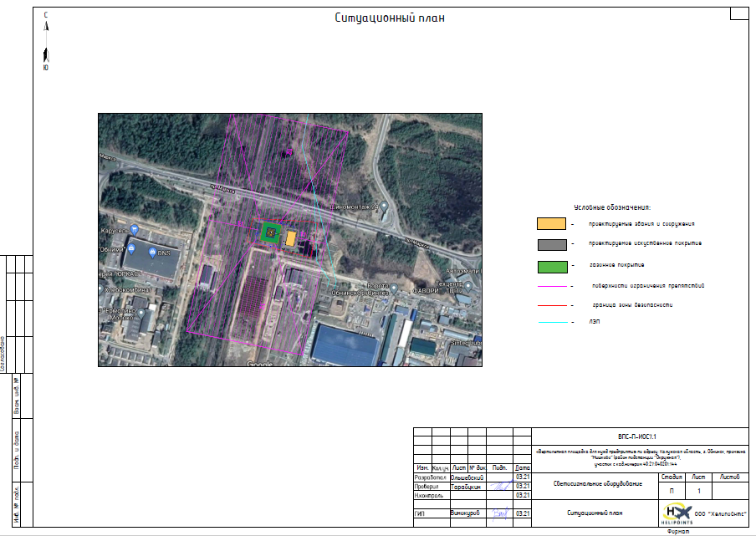Click the name "Ольшевский" in title block
Screen dimensions: 756x536
point(467,477)
